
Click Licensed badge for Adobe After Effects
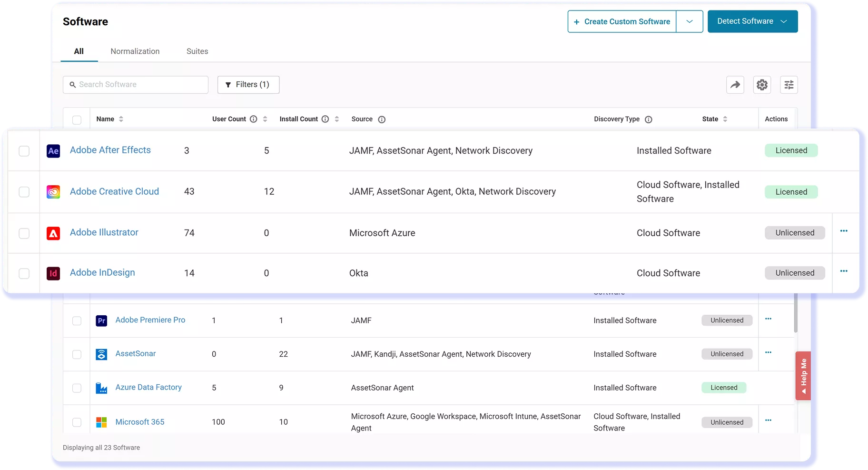coord(791,150)
